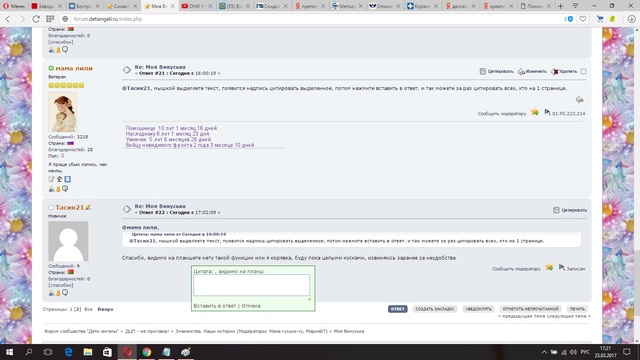The width and height of the screenshot is (640, 360).
Task: Open мама лили notes icon
Action: [x=51, y=179]
